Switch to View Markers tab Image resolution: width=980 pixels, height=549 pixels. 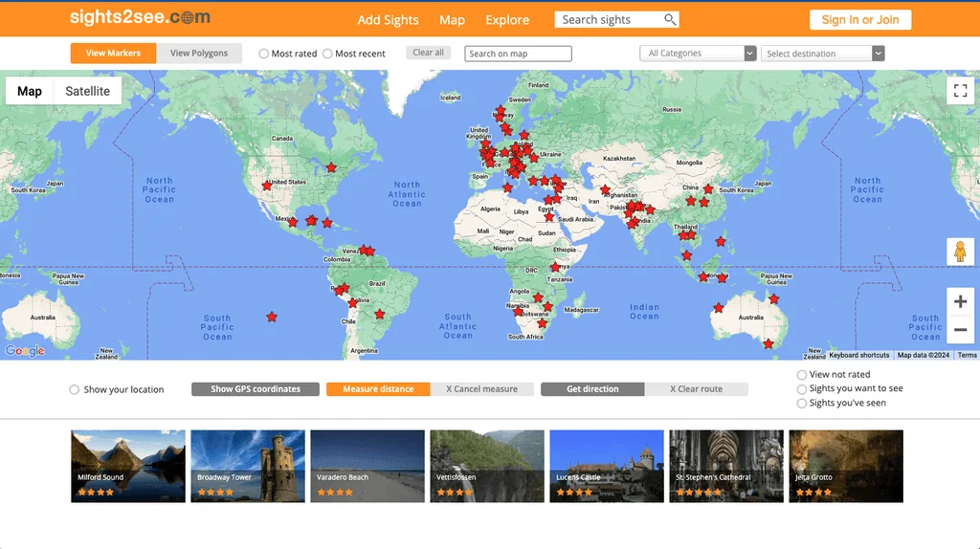(x=113, y=54)
